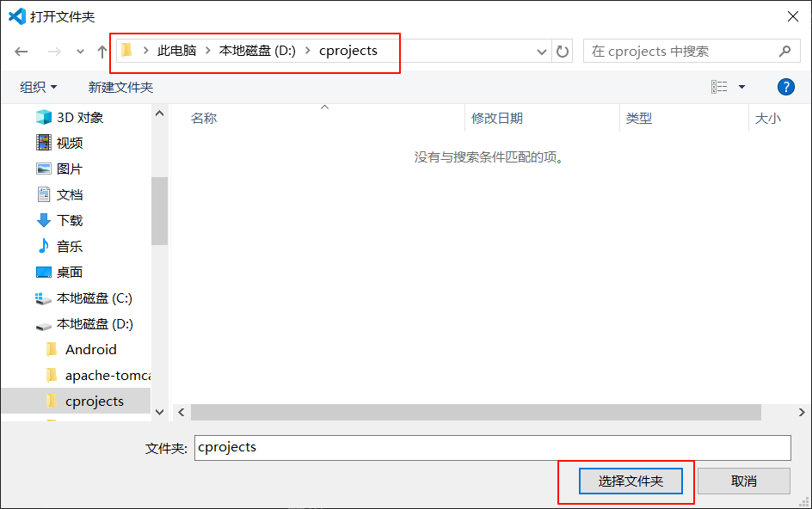Click 本地磁盘 (D:) in breadcrumb

256,50
